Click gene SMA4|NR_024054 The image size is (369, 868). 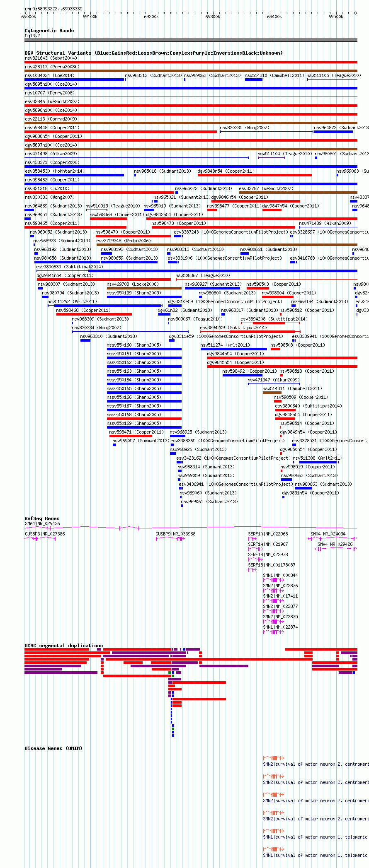pos(328,534)
